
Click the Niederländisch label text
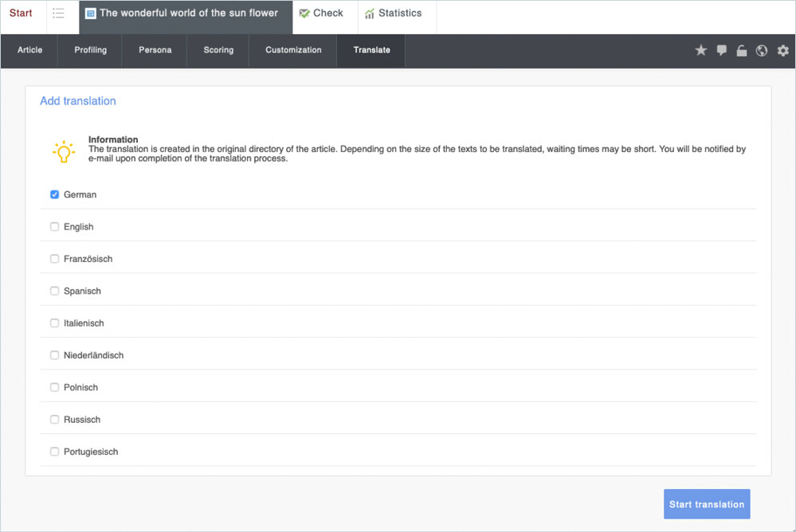94,355
